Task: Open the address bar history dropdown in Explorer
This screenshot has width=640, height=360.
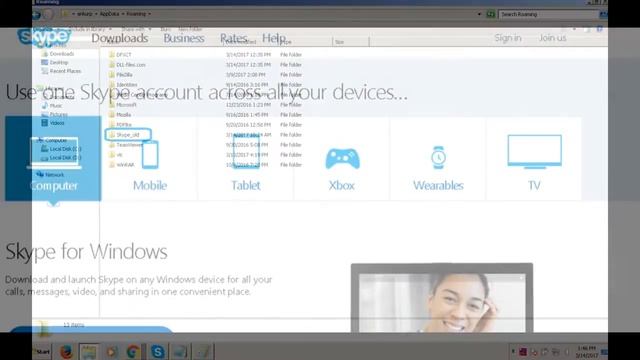Action: (x=479, y=14)
